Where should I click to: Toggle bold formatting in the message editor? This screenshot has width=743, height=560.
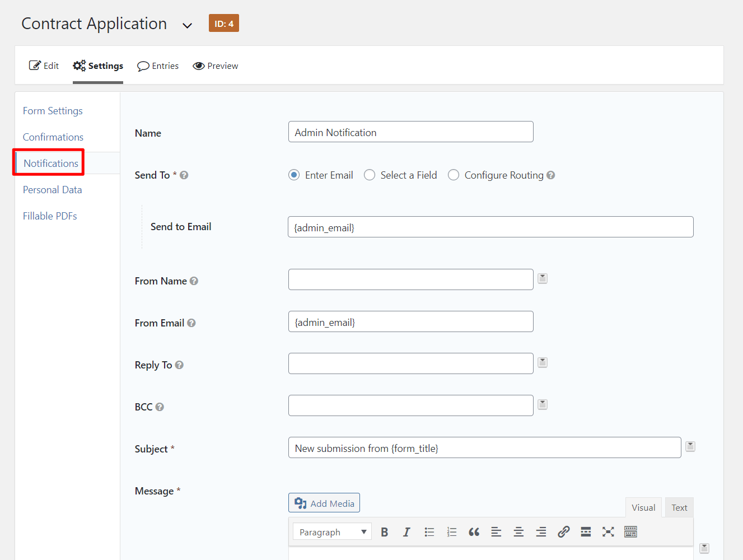click(x=384, y=531)
